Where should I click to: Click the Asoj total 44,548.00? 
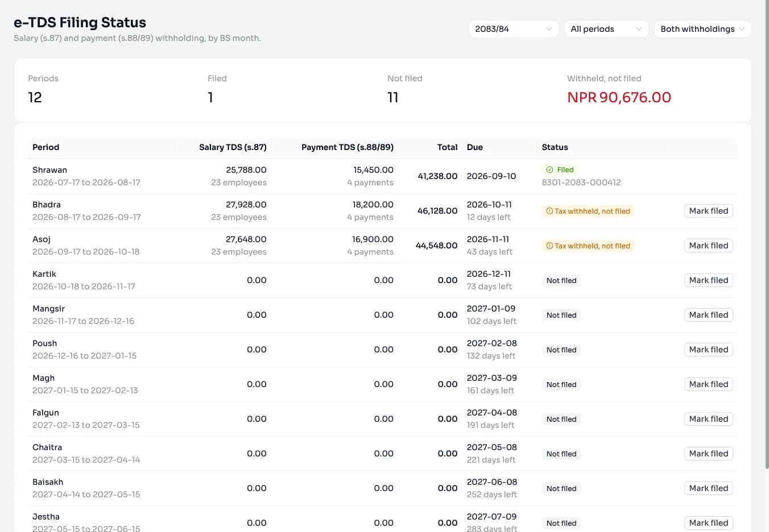(436, 246)
